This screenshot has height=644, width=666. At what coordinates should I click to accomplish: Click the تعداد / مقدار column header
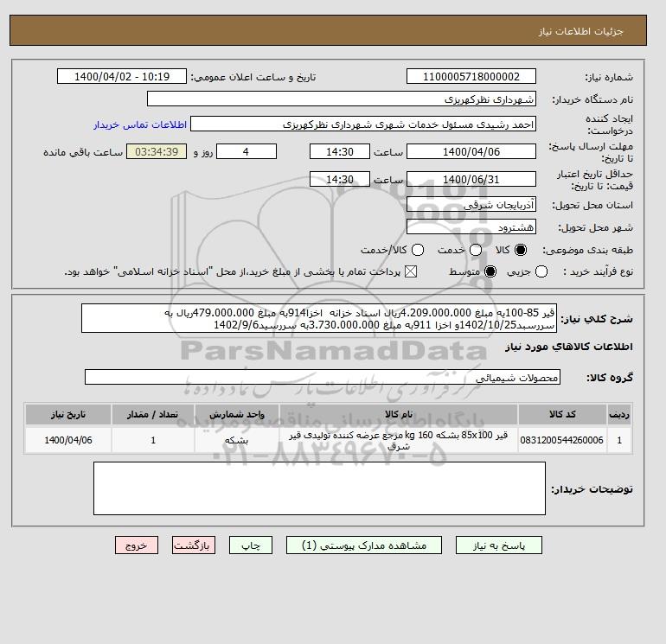point(153,414)
